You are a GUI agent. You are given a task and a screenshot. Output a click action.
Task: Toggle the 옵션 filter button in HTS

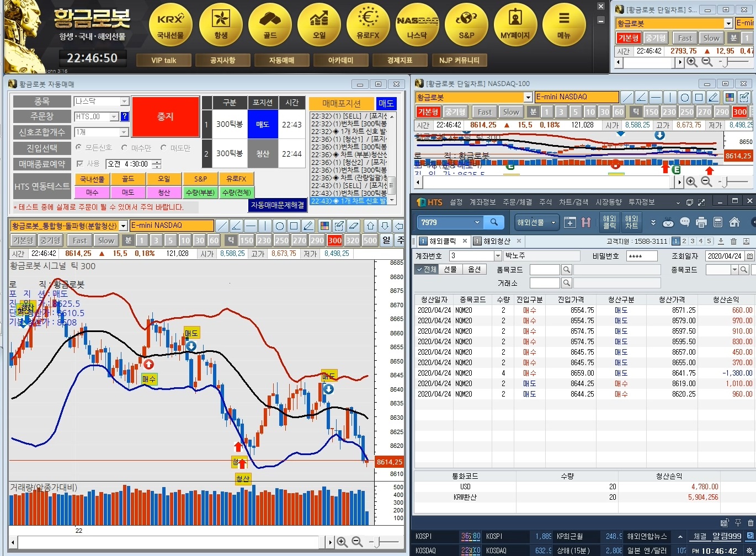474,269
